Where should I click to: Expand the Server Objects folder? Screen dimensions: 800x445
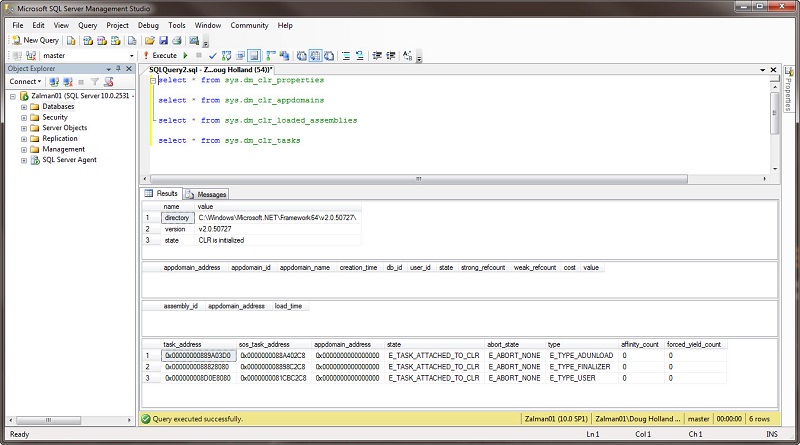click(x=23, y=128)
